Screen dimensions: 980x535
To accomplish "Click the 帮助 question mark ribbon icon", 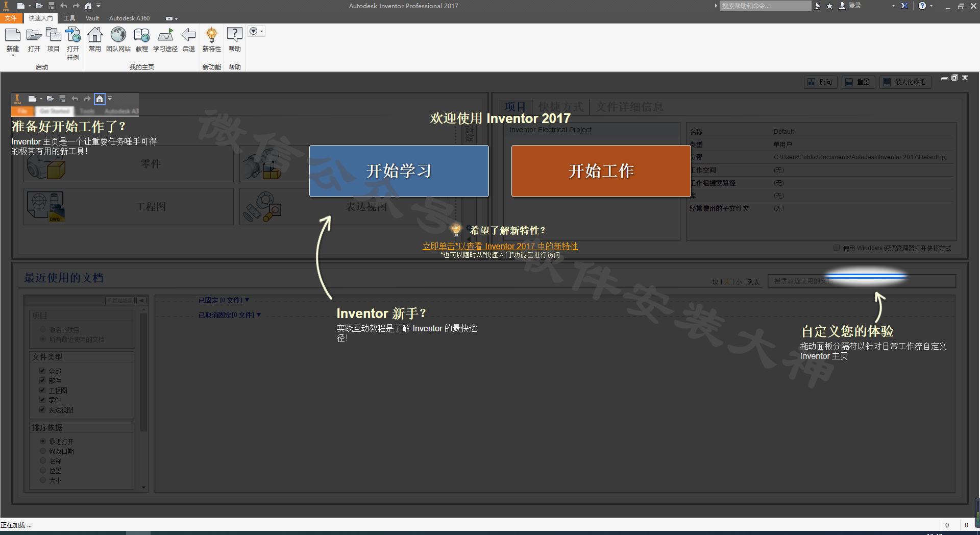I will pyautogui.click(x=235, y=35).
